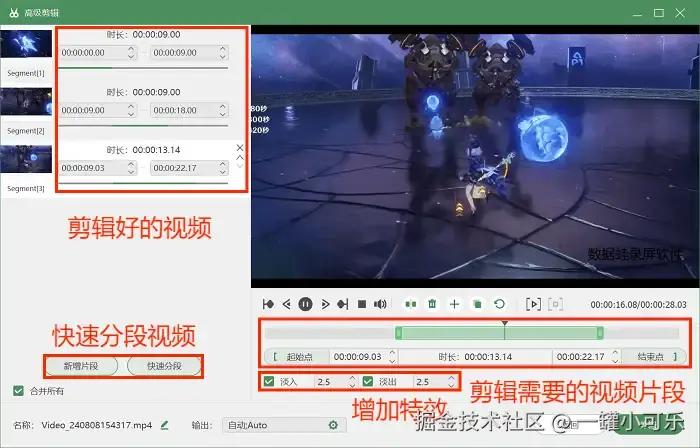Screen dimensions: 700x448
Task: Increase timeline start time 00:00:09.03
Action: point(392,353)
